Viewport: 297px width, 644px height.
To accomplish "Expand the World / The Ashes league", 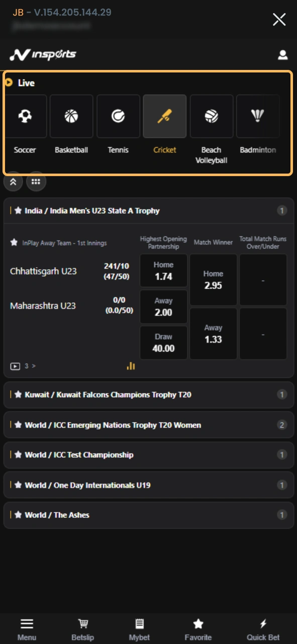I will [148, 515].
